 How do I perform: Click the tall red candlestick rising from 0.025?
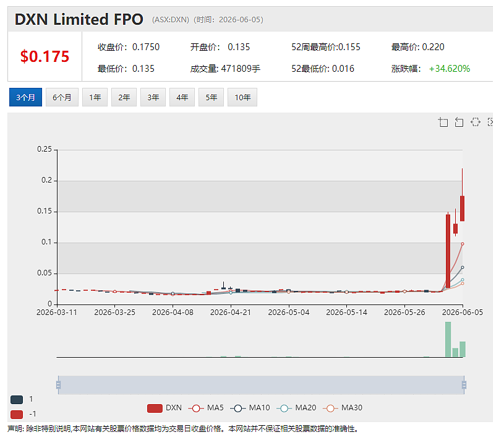(x=448, y=251)
